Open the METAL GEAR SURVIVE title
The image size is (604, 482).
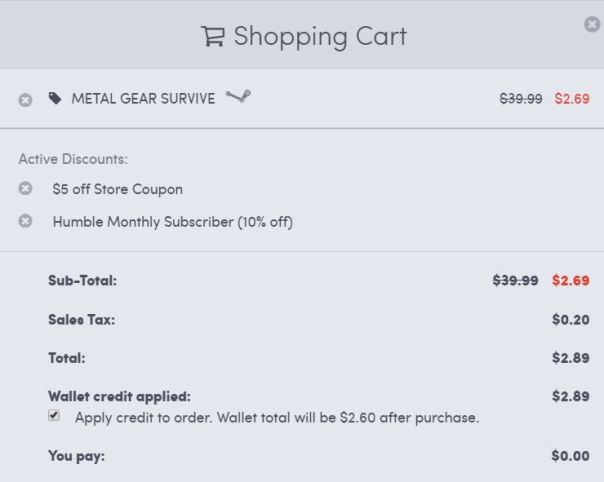point(142,99)
